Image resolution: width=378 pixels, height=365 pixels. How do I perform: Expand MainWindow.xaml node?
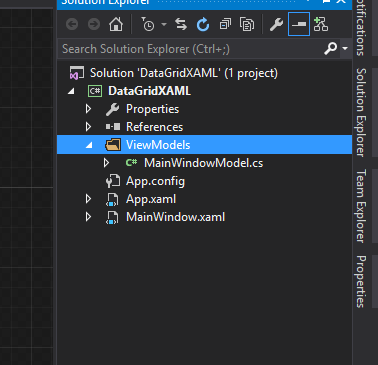click(88, 217)
